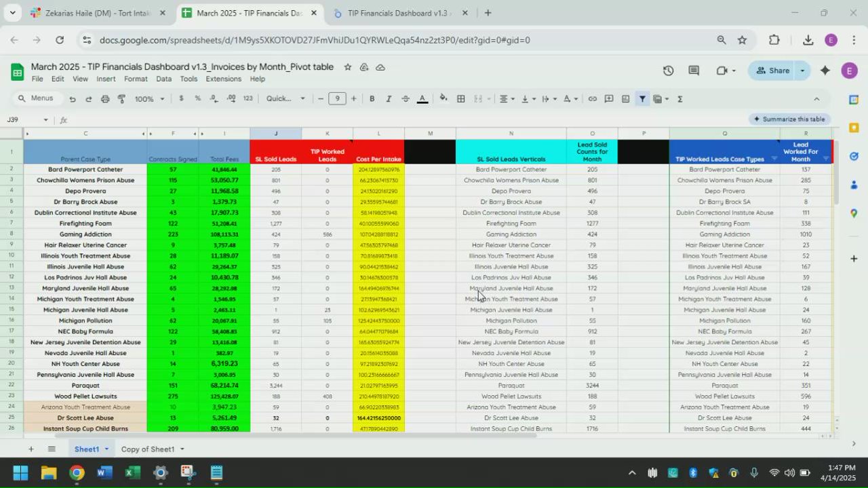Viewport: 868px width, 488px height.
Task: Apply percent format with the % icon
Action: point(197,98)
